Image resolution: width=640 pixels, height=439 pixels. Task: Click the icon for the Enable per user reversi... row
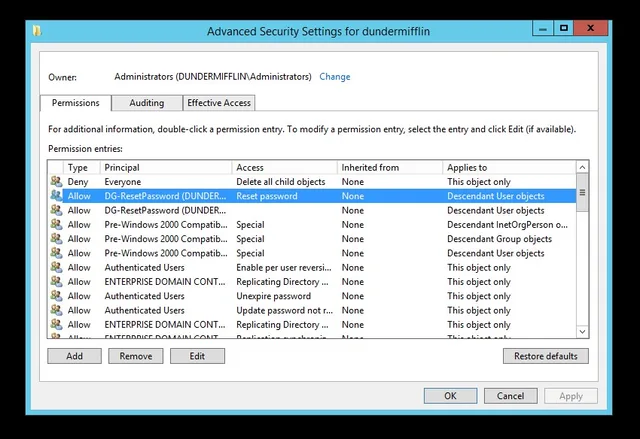tap(56, 267)
